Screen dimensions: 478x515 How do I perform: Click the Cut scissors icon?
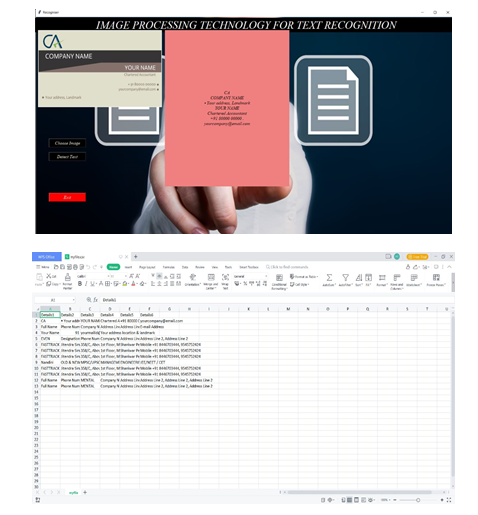pos(49,276)
